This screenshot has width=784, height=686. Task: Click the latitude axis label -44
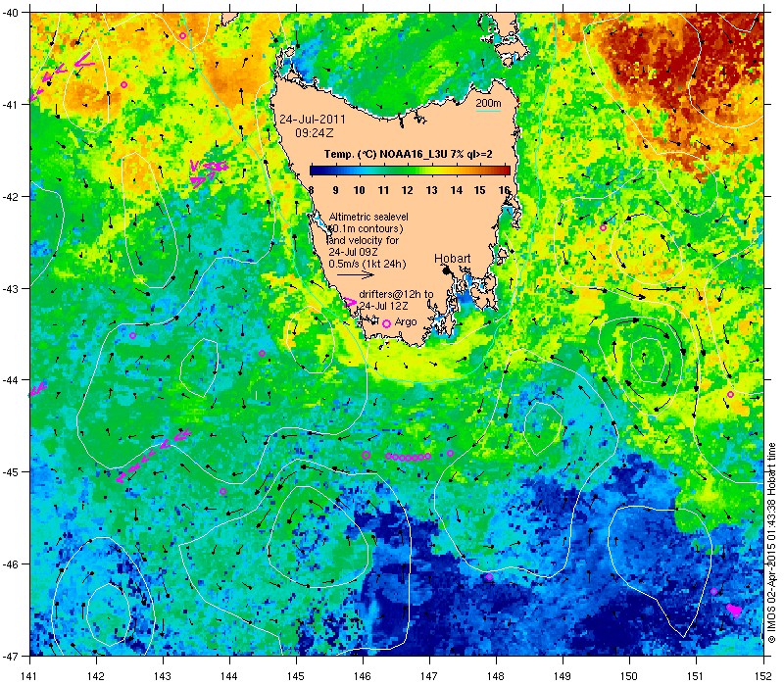15,380
